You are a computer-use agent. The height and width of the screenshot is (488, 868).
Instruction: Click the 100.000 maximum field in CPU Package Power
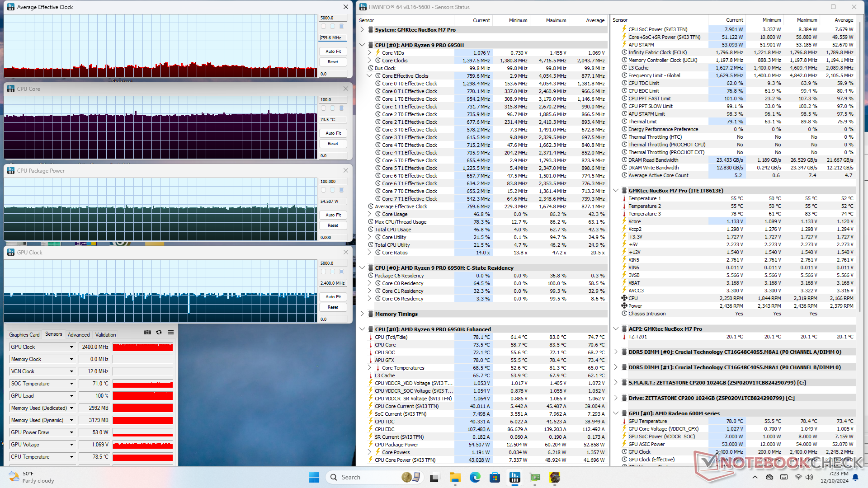[333, 182]
